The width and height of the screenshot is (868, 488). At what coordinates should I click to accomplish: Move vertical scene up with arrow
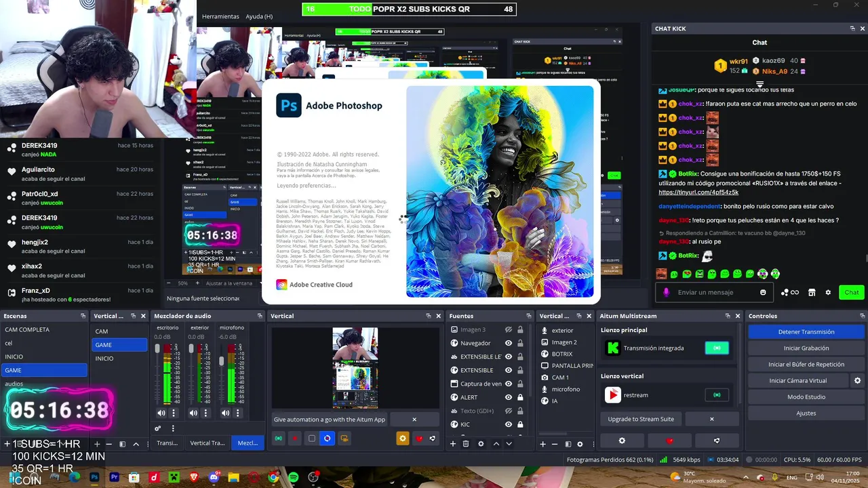[136, 444]
